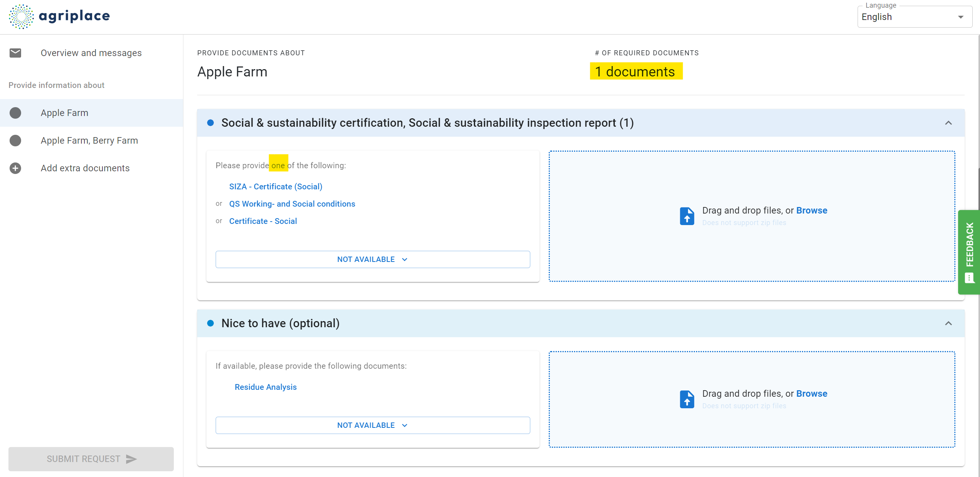This screenshot has width=980, height=477.
Task: Click the upload file icon in the Nice to have drop zone
Action: click(x=687, y=399)
